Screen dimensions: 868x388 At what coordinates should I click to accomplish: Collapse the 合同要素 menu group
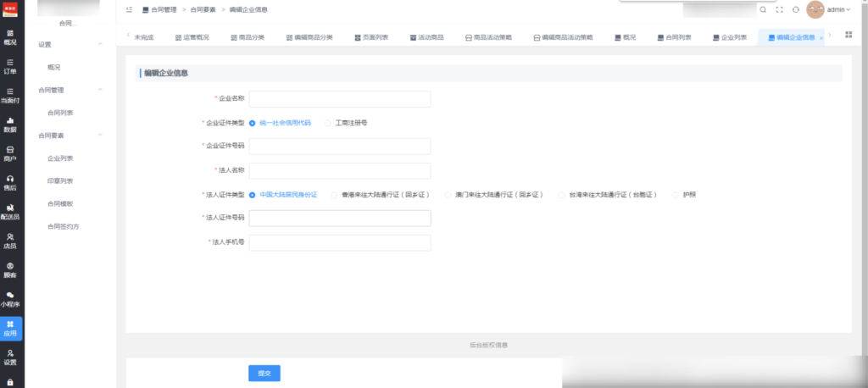click(x=101, y=135)
